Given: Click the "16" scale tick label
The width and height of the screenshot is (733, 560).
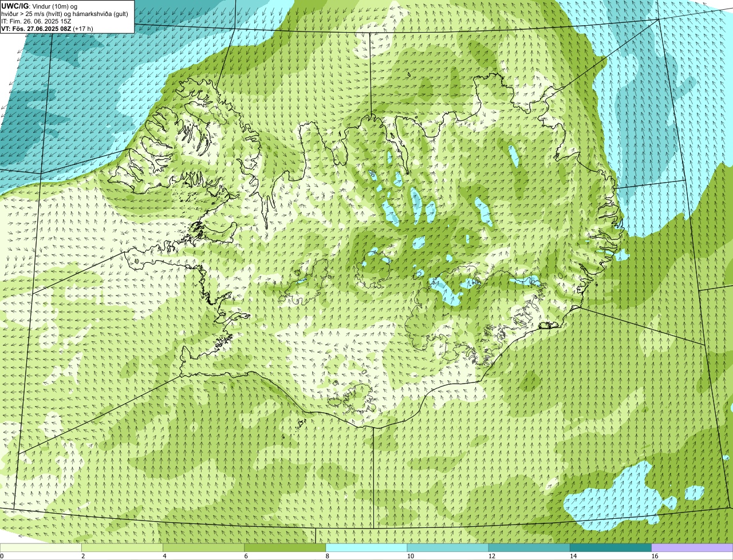Looking at the screenshot, I should point(655,556).
